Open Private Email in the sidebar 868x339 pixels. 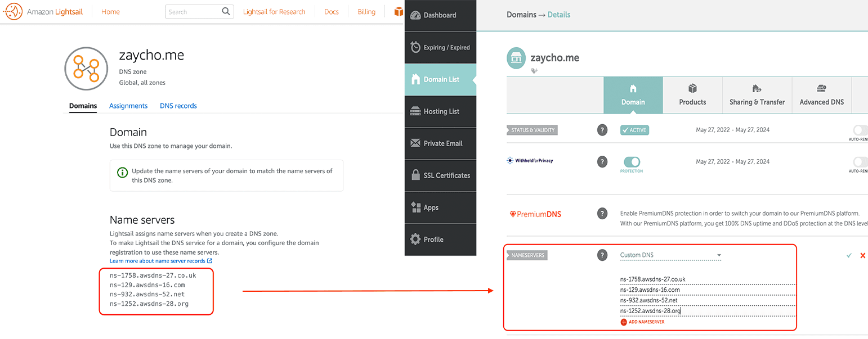[x=440, y=143]
